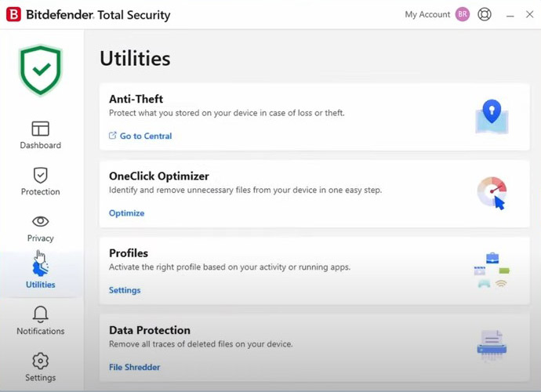Image resolution: width=541 pixels, height=392 pixels.
Task: Click the Anti-Theft location pin illustration
Action: pos(492,117)
